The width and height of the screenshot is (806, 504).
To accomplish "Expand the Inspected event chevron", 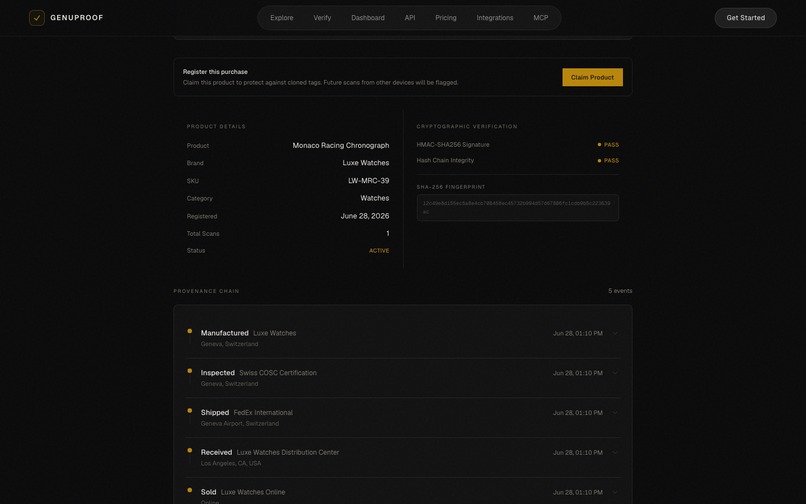I will click(x=615, y=373).
